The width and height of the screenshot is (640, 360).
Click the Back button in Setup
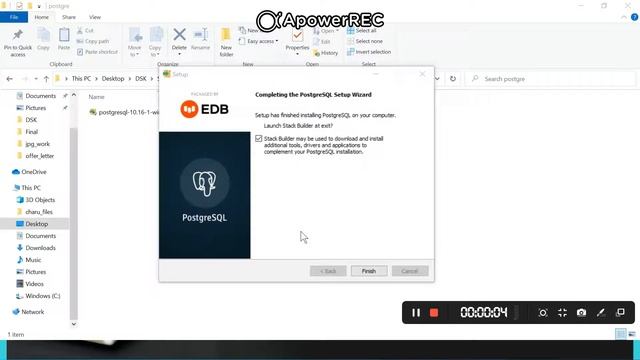[328, 271]
